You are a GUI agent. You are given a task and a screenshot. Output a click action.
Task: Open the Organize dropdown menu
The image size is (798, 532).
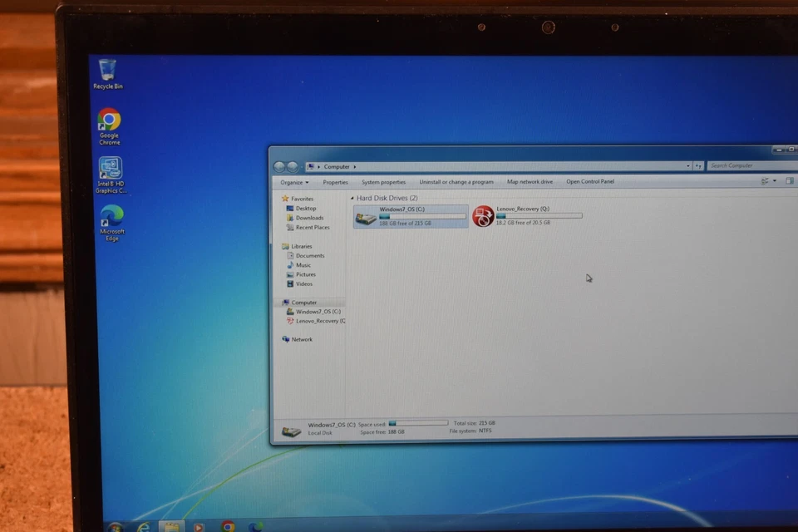(294, 182)
